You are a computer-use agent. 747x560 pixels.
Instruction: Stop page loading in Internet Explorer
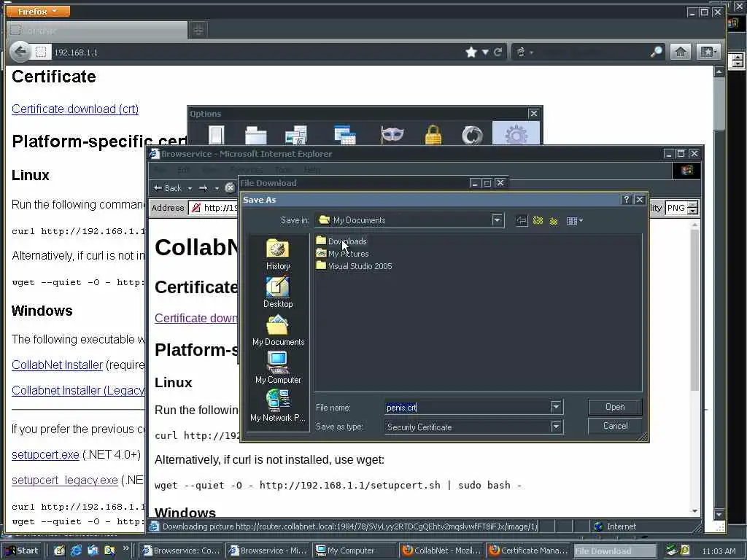[x=230, y=188]
